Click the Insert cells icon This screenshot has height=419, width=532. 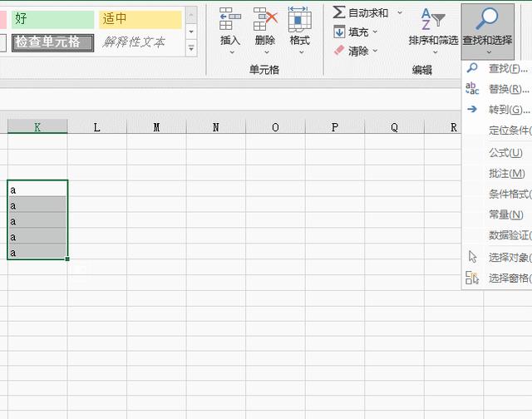[229, 19]
